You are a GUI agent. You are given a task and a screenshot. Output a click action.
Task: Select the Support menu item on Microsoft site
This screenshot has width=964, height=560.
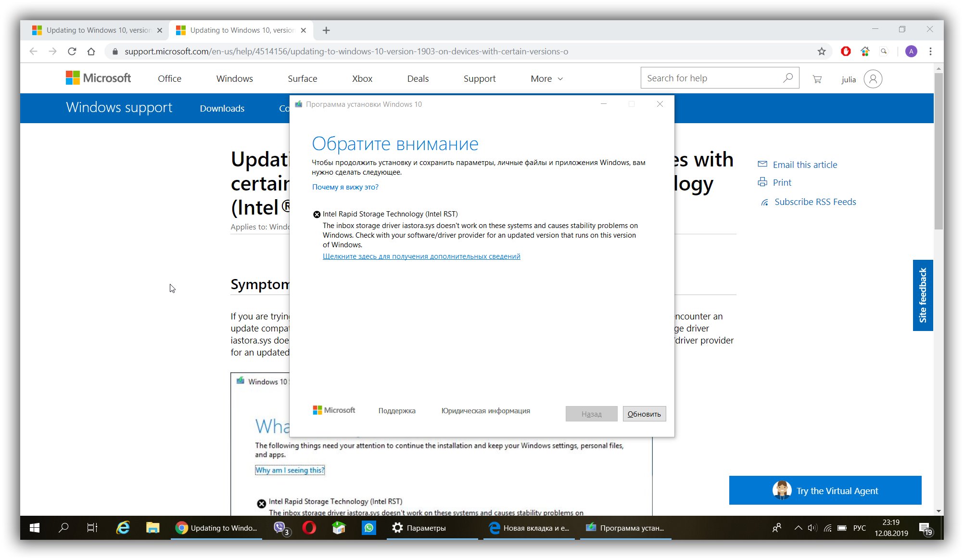tap(480, 78)
